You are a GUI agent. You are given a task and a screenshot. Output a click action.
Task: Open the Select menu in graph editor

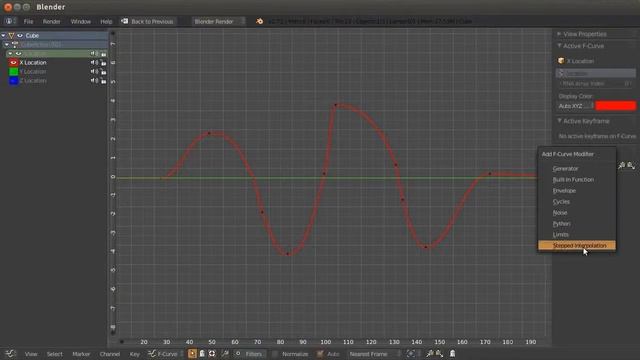click(54, 354)
